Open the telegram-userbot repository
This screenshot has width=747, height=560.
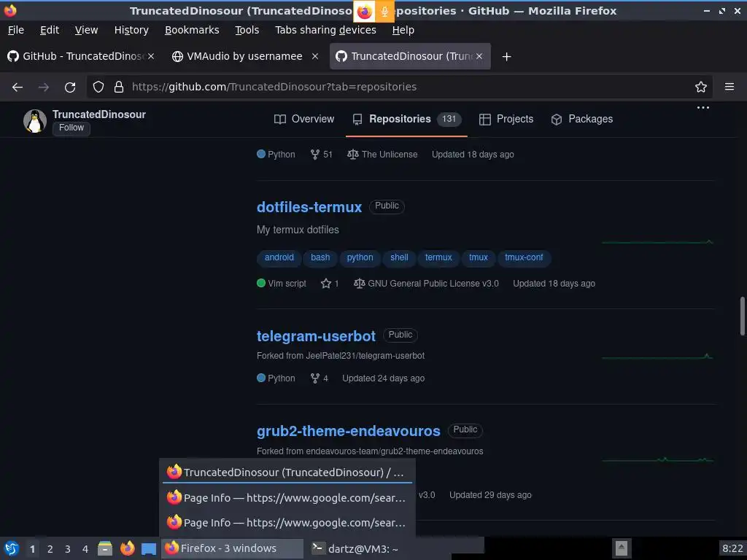click(x=316, y=336)
